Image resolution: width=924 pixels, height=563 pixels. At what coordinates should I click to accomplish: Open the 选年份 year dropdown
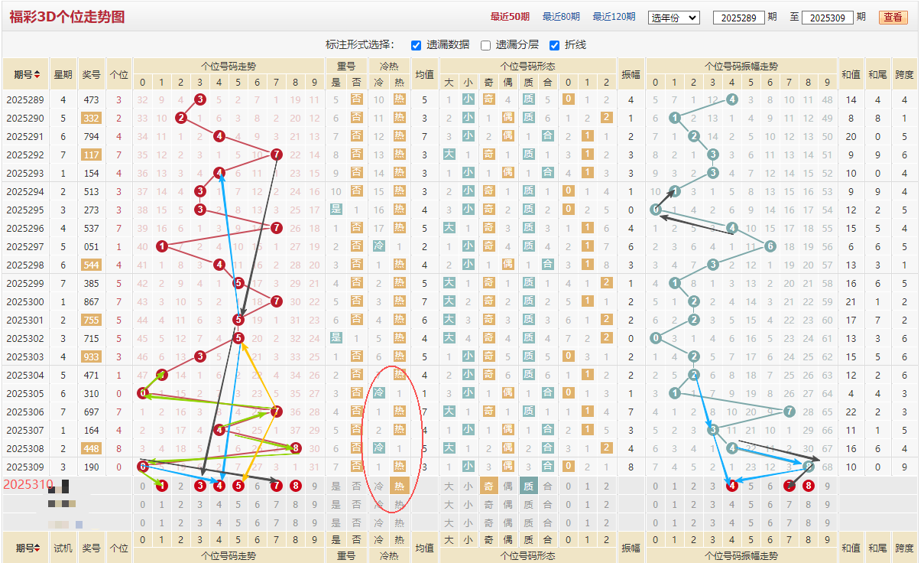[x=673, y=17]
